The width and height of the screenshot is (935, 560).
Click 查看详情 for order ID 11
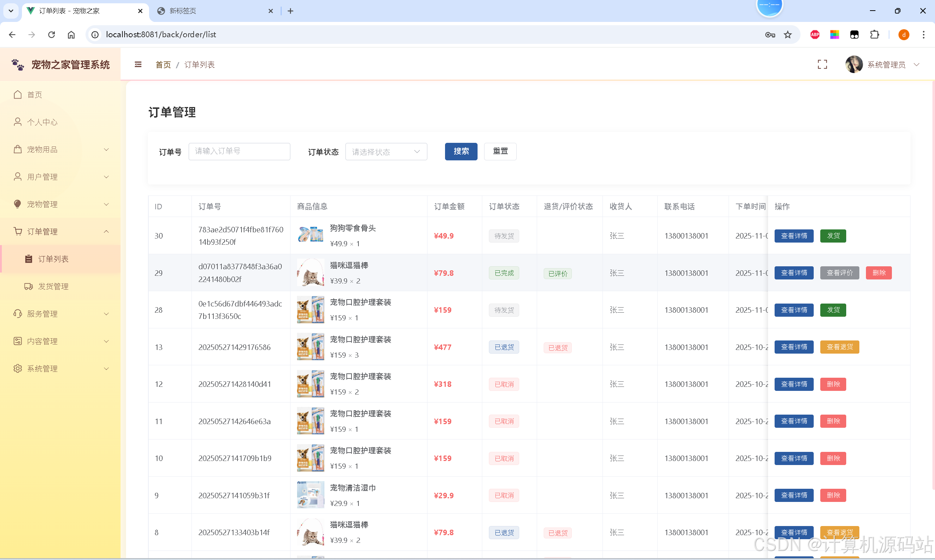pyautogui.click(x=794, y=421)
